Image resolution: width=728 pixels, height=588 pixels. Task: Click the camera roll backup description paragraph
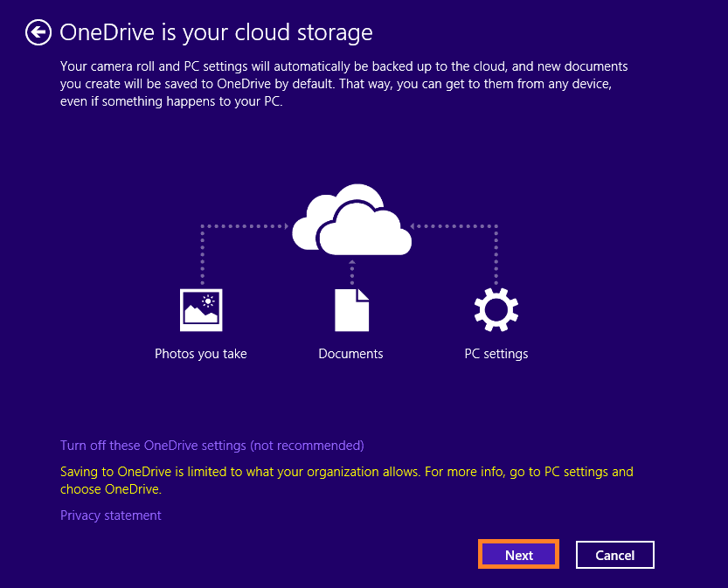[344, 84]
